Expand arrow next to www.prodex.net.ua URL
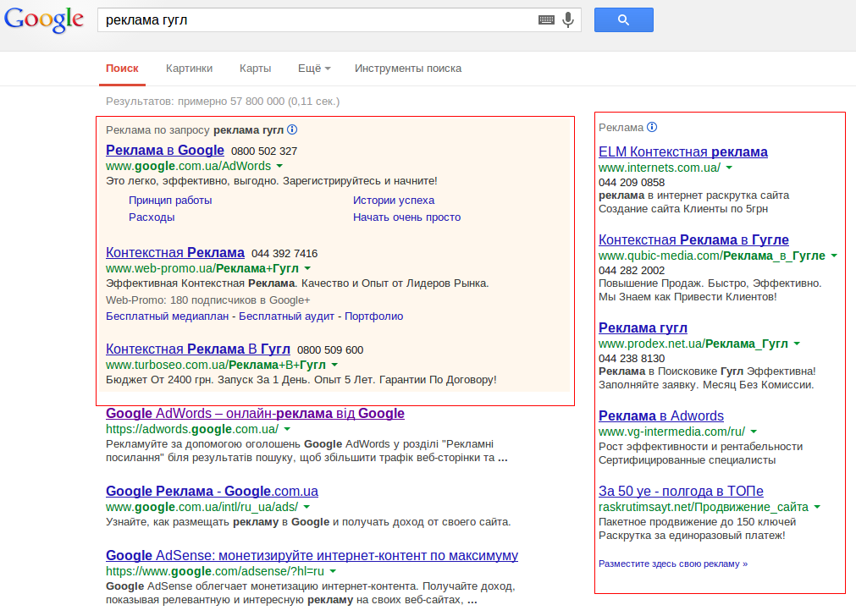The image size is (856, 616). [x=797, y=344]
